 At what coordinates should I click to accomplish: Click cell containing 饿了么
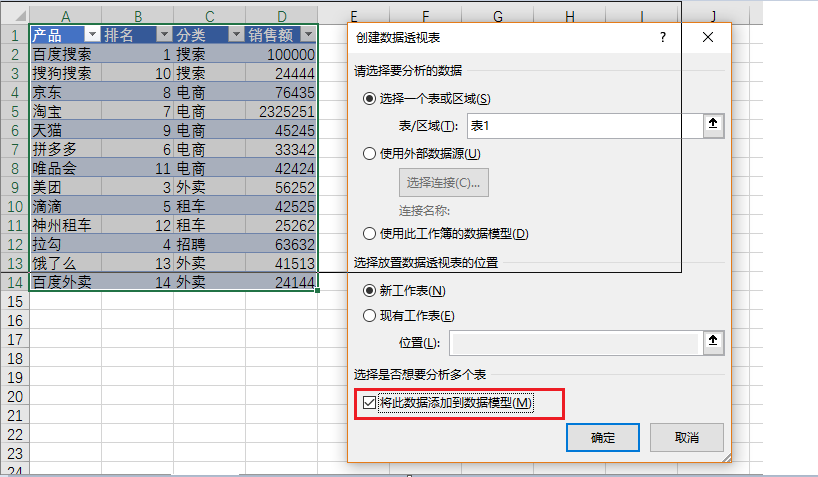click(x=66, y=263)
